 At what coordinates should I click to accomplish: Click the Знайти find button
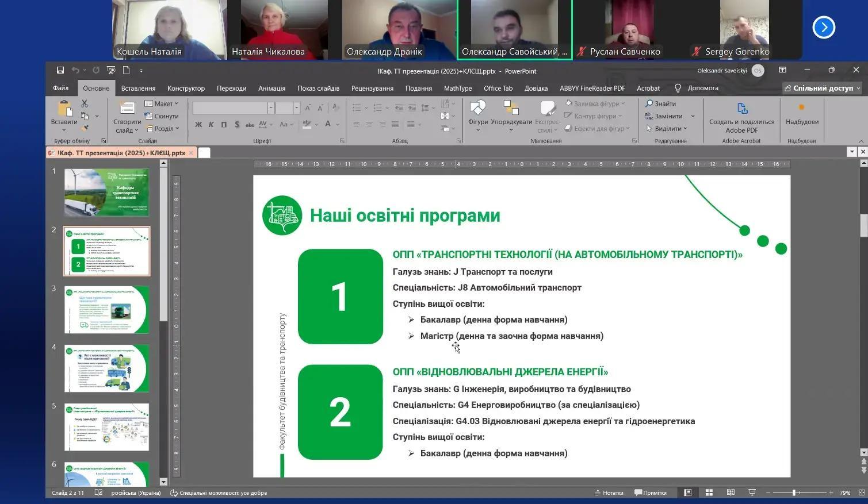tap(661, 103)
